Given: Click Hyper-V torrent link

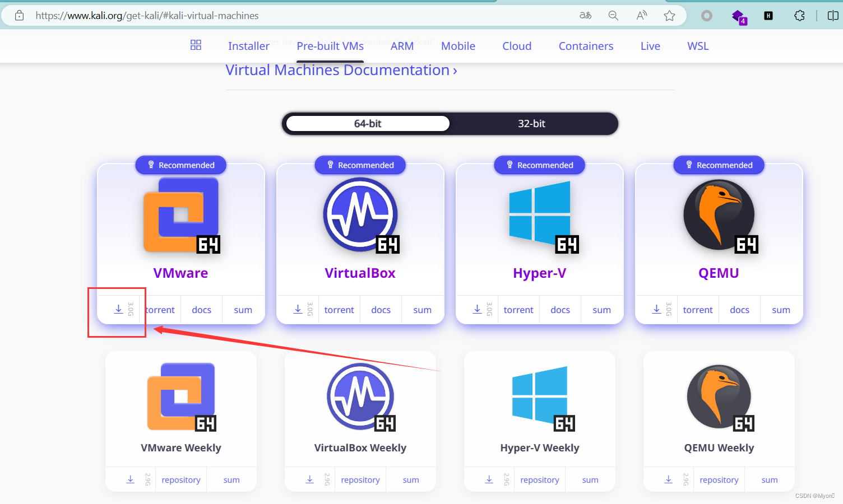Looking at the screenshot, I should [518, 310].
